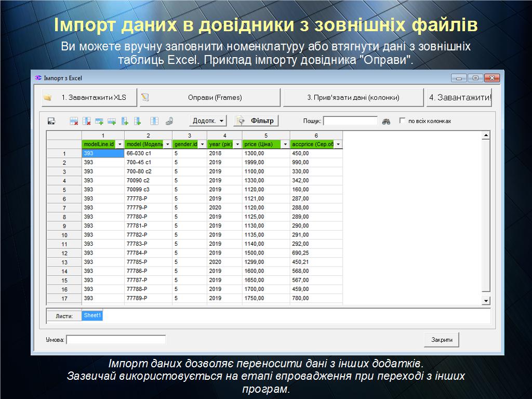Open the year (рік) column dropdown
This screenshot has height=399, width=532.
coord(237,144)
